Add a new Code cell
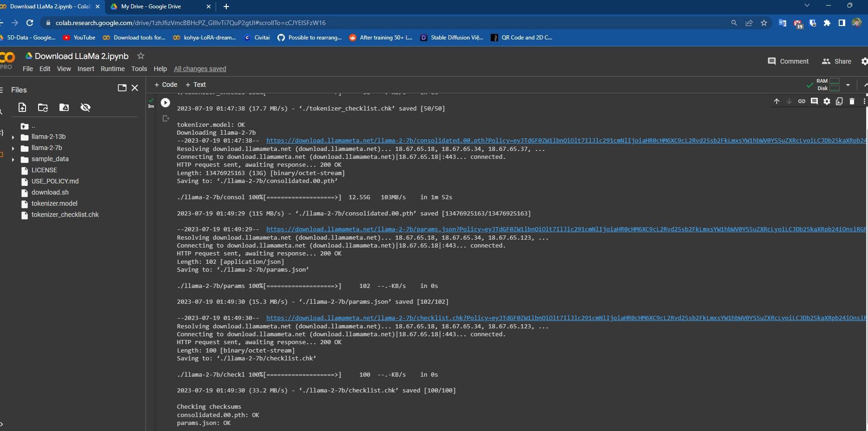Screen dimensions: 868x431 pos(166,85)
